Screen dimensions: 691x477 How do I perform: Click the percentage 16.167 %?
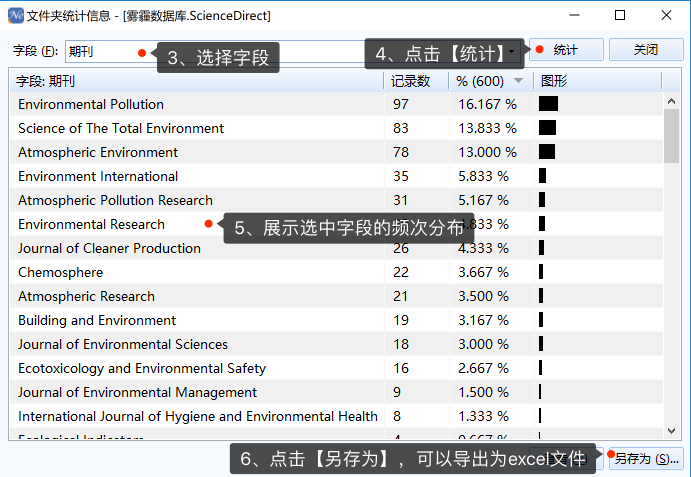[487, 104]
